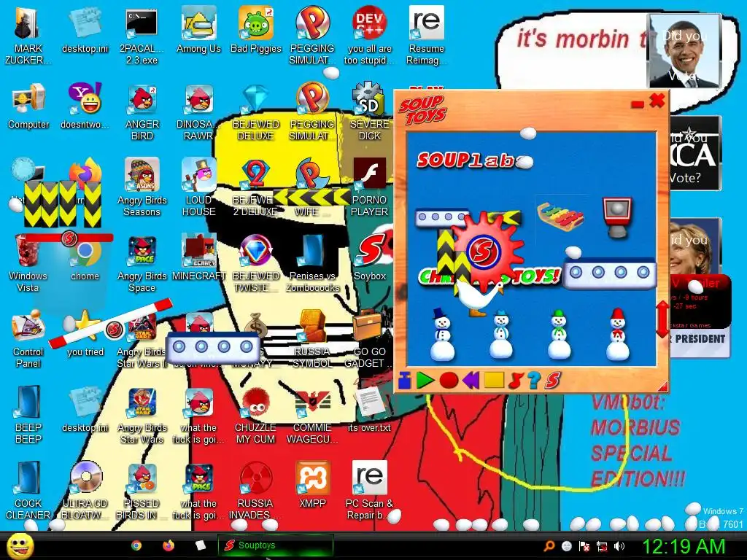Click the yellow Stop square in Souptoys

point(494,380)
